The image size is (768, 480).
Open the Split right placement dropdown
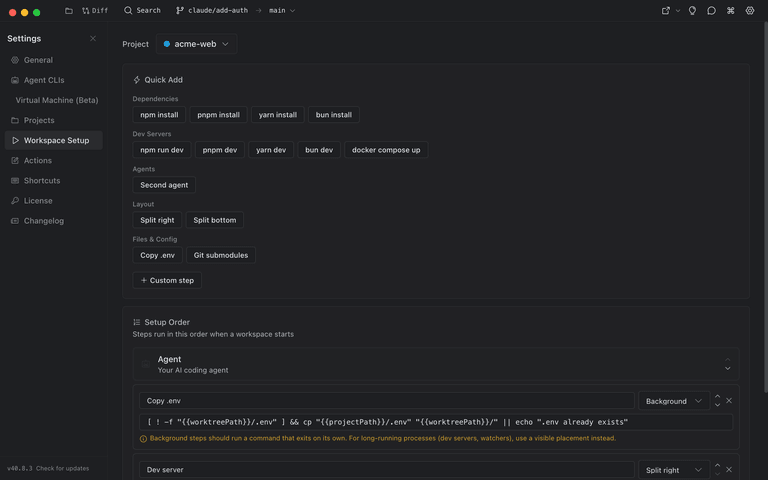click(x=673, y=469)
